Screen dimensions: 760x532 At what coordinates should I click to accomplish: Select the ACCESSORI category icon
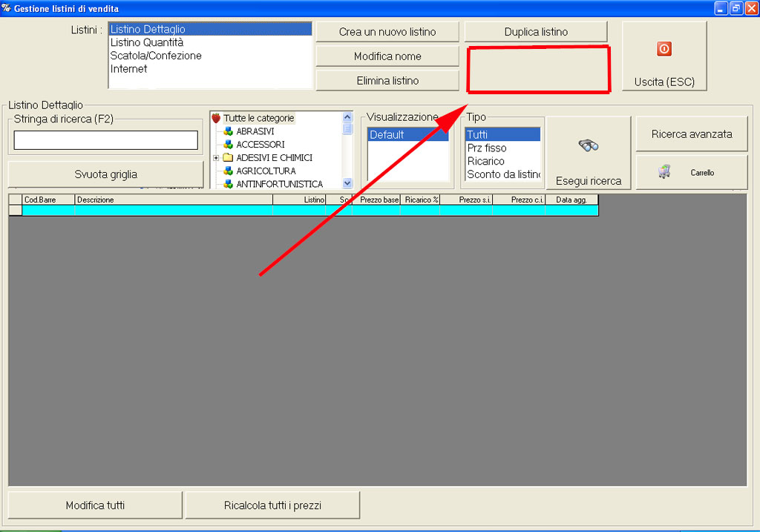(x=229, y=145)
